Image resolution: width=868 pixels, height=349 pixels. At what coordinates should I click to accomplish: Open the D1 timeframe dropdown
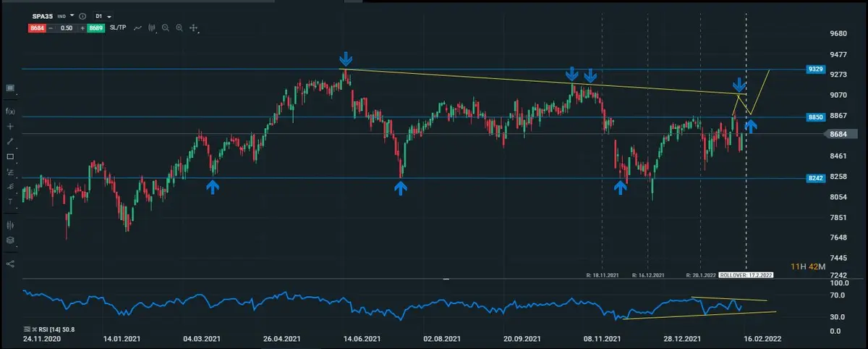[103, 15]
